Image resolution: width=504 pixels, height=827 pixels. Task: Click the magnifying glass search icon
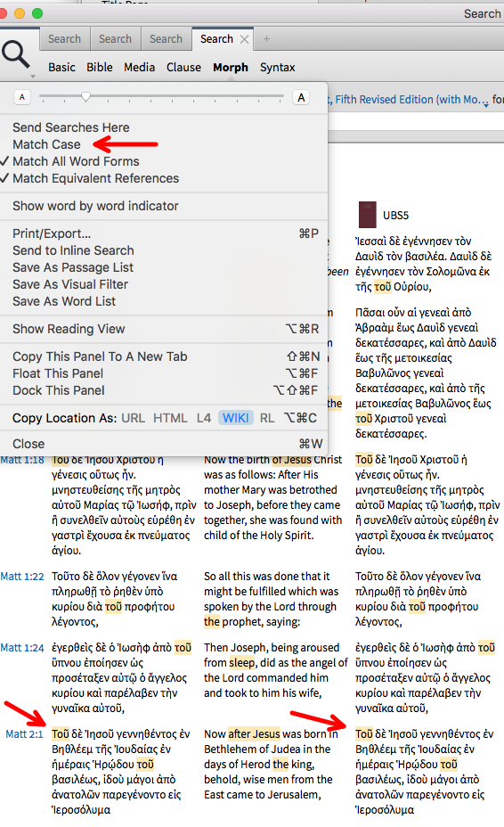pyautogui.click(x=15, y=54)
